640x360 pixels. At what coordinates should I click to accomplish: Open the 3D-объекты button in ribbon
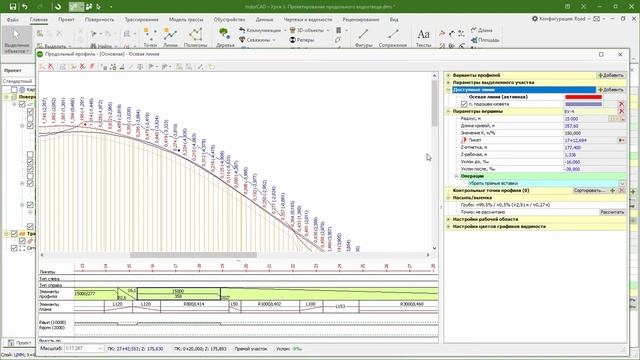coord(309,30)
